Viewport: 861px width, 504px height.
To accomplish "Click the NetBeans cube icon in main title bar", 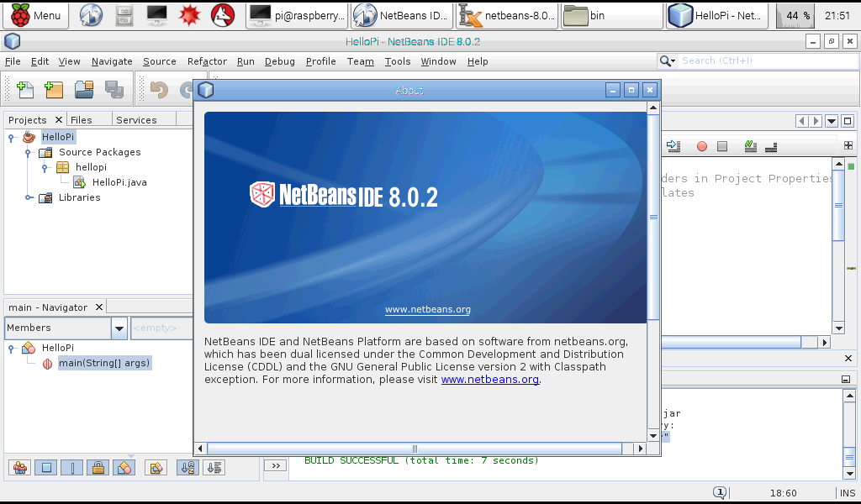I will point(12,41).
